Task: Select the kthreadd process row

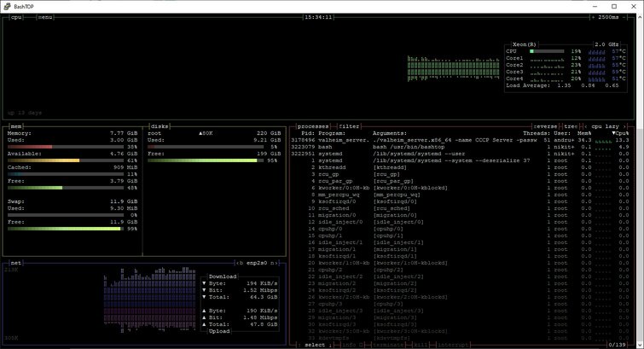Action: 460,167
